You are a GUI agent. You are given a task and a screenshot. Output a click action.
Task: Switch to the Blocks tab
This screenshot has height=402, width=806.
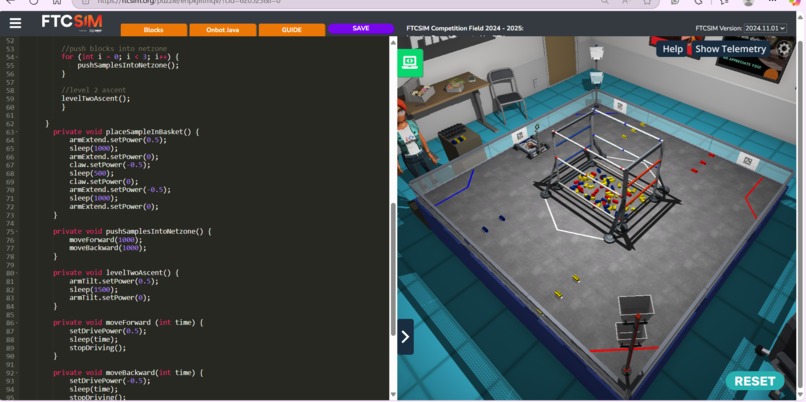(153, 30)
